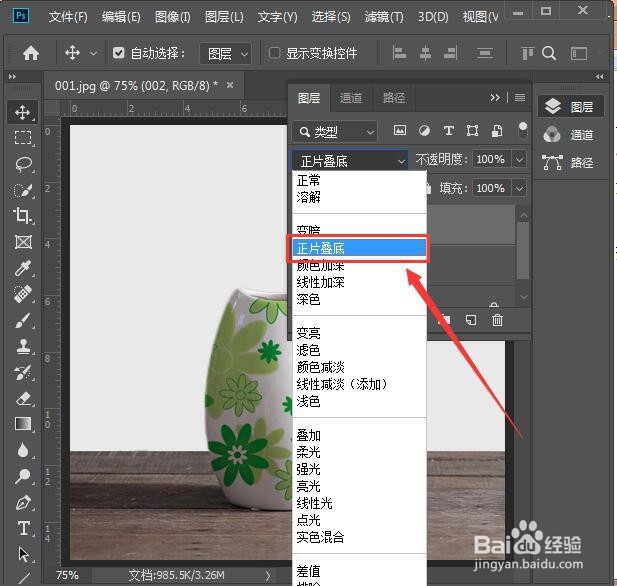The image size is (617, 586).
Task: Select the Horizontal Type tool
Action: (24, 528)
